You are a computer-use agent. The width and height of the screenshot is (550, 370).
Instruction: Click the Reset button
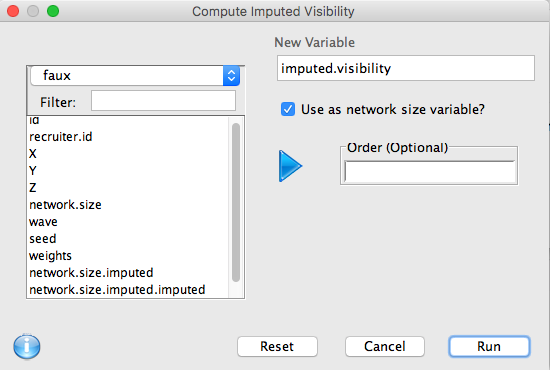(x=277, y=347)
